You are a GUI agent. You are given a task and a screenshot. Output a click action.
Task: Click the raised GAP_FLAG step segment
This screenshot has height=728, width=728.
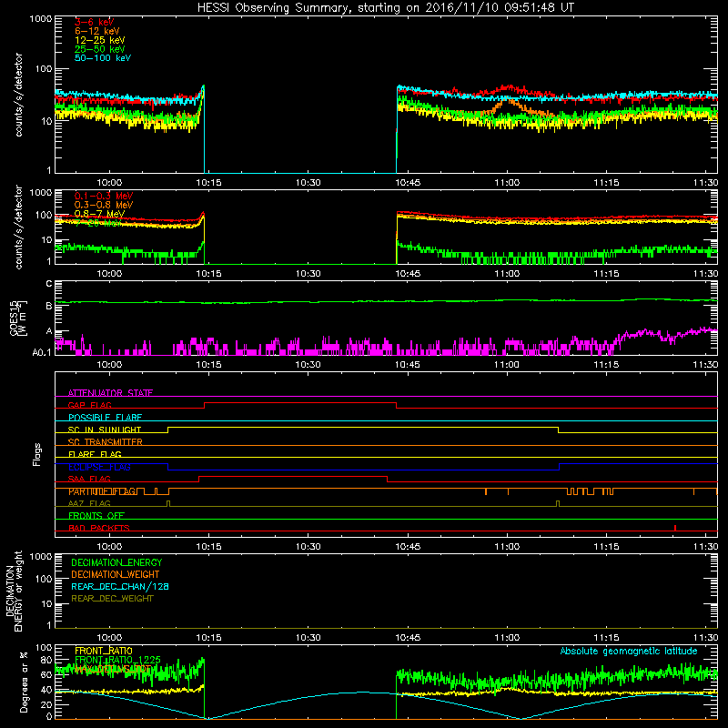(300, 403)
